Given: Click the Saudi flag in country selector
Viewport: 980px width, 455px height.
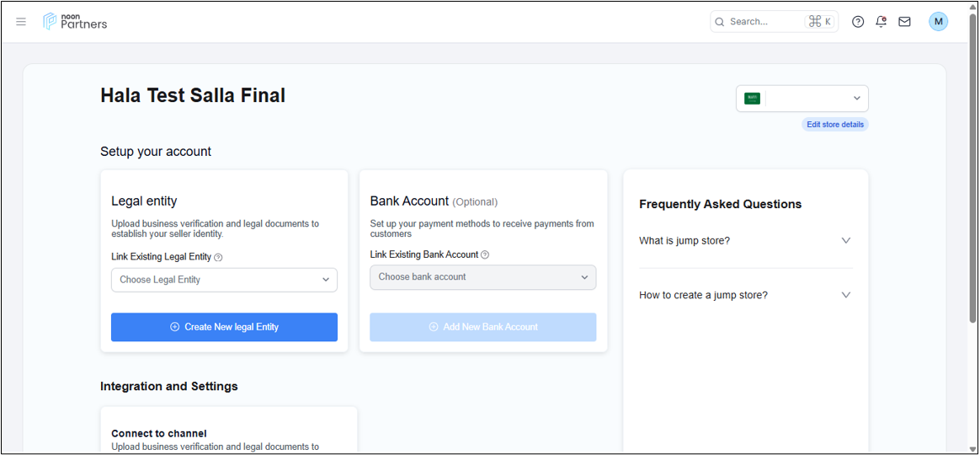Looking at the screenshot, I should point(752,99).
